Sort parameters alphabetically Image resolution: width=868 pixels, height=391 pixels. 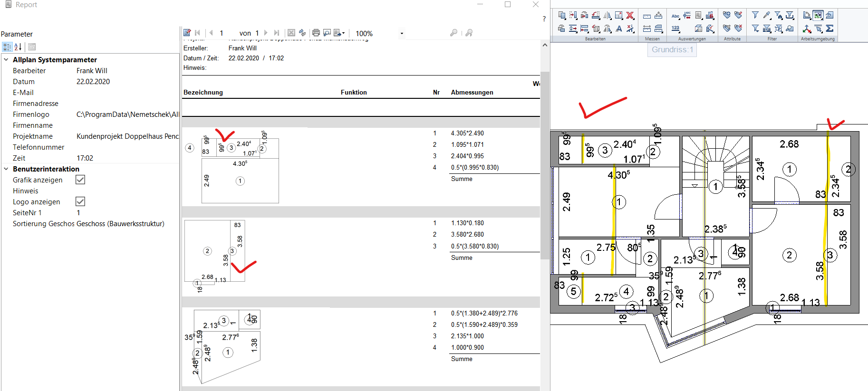click(x=18, y=47)
